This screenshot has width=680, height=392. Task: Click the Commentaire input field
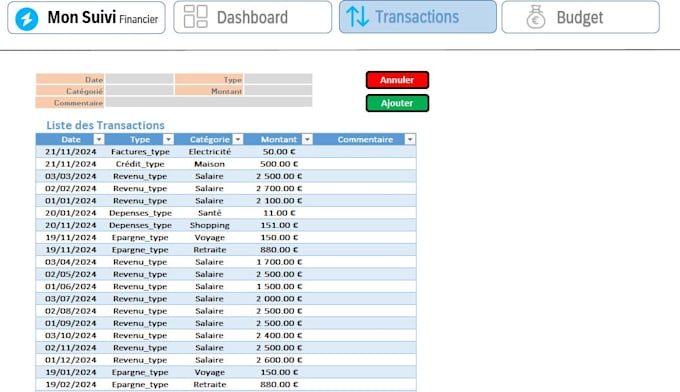(x=209, y=102)
